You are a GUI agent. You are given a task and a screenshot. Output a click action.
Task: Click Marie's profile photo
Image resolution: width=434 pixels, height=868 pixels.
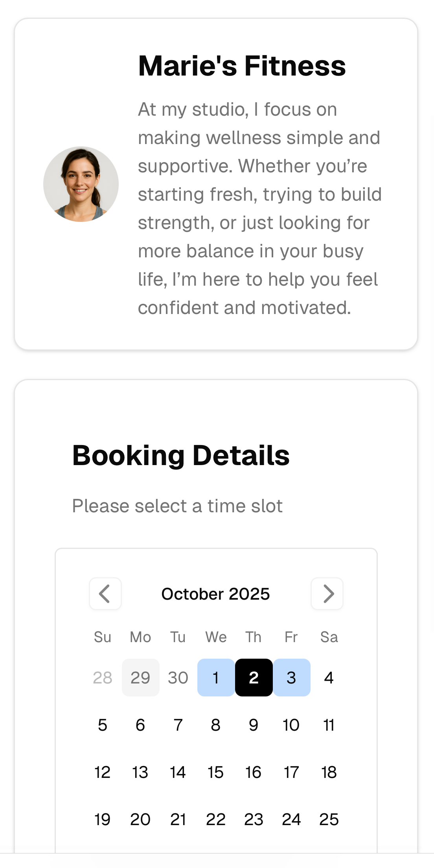pyautogui.click(x=81, y=184)
